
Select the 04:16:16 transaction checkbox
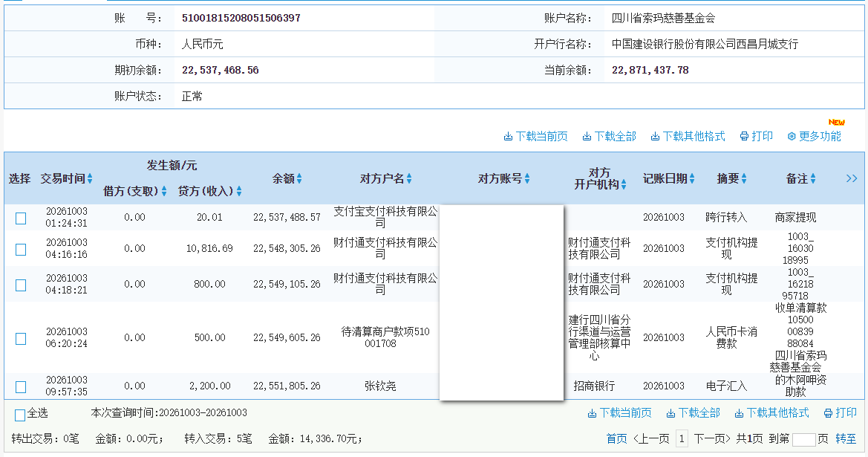pos(21,249)
